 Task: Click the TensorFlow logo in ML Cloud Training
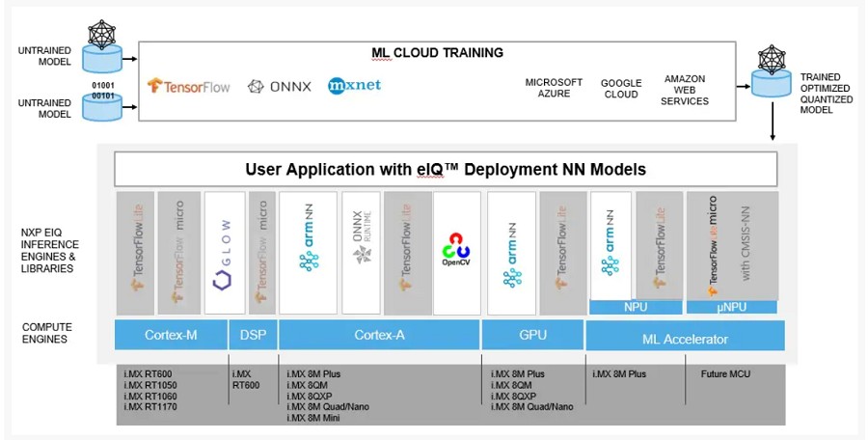click(188, 86)
